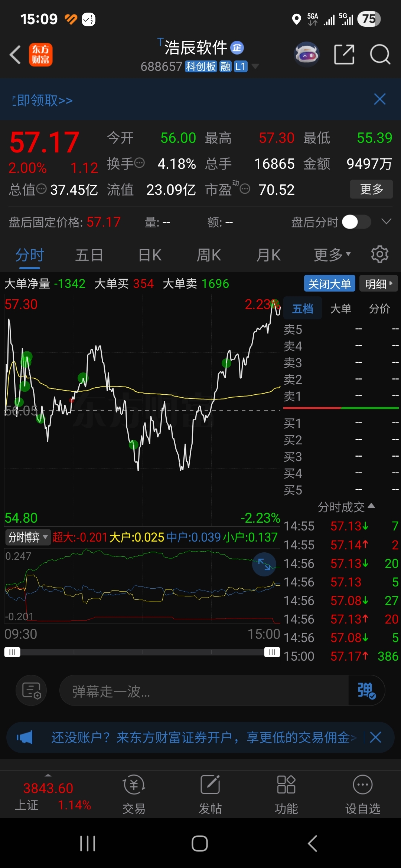
Task: Switch to 日K chart tab
Action: coord(150,255)
